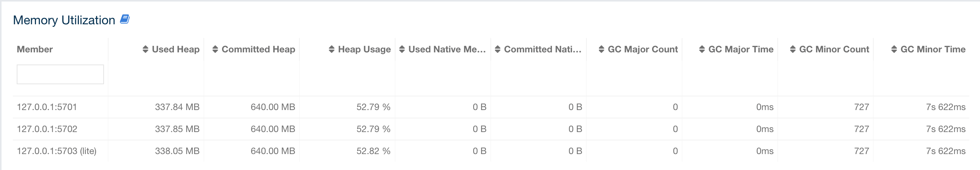Image resolution: width=980 pixels, height=170 pixels.
Task: Toggle GC Minor Time sort icon
Action: (x=893, y=49)
